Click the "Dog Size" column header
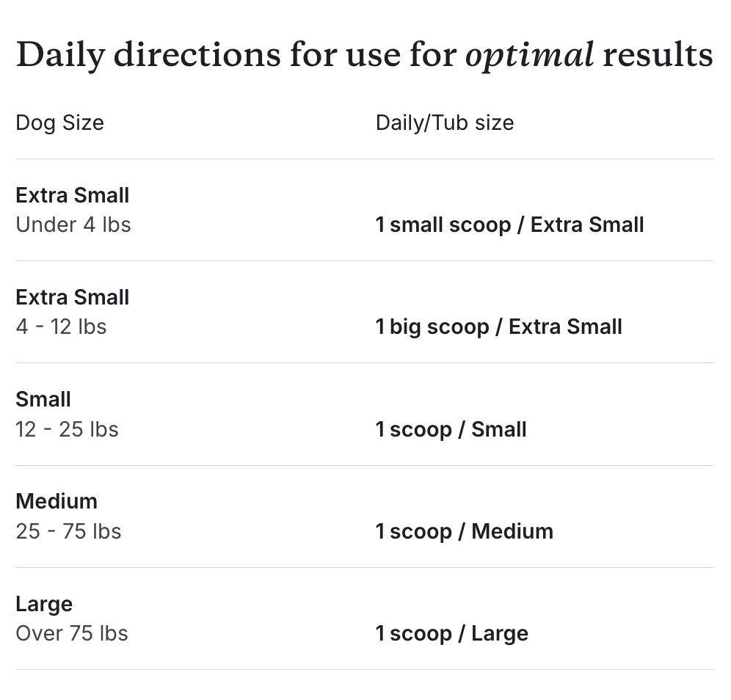 coord(59,123)
